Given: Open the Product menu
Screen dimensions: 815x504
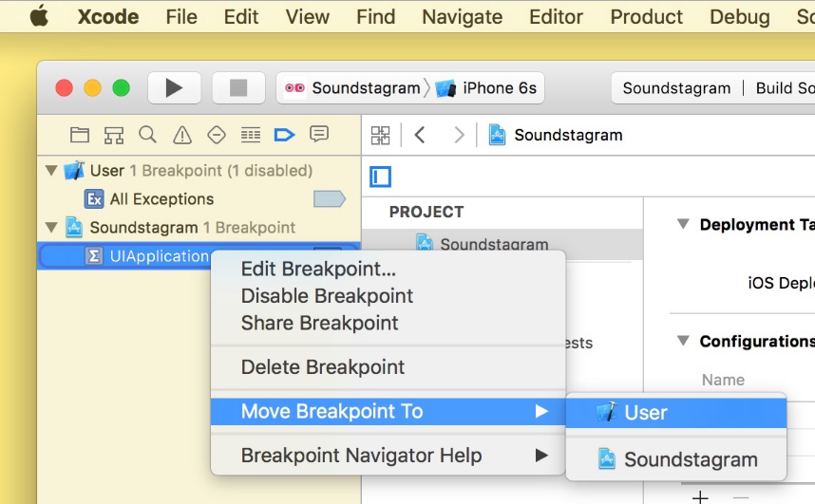Looking at the screenshot, I should (647, 17).
